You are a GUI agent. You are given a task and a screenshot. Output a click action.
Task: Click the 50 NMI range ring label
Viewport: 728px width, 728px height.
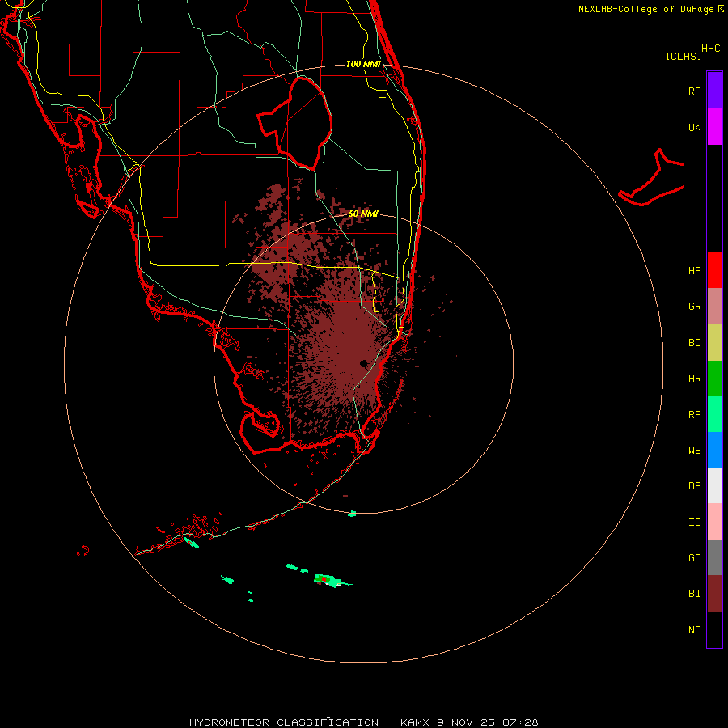point(363,214)
